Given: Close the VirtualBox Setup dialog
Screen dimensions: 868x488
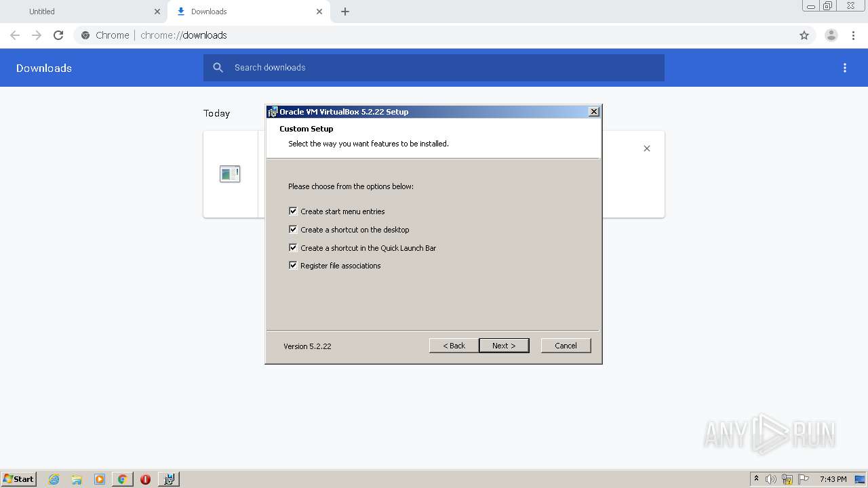Looking at the screenshot, I should pyautogui.click(x=594, y=112).
